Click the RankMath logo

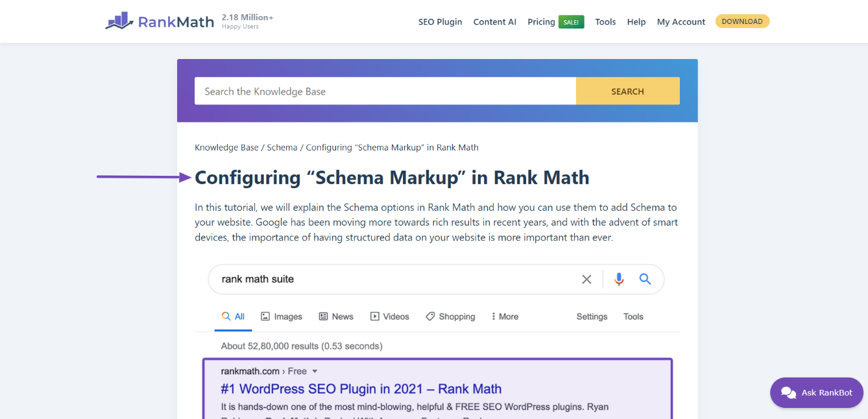point(160,21)
